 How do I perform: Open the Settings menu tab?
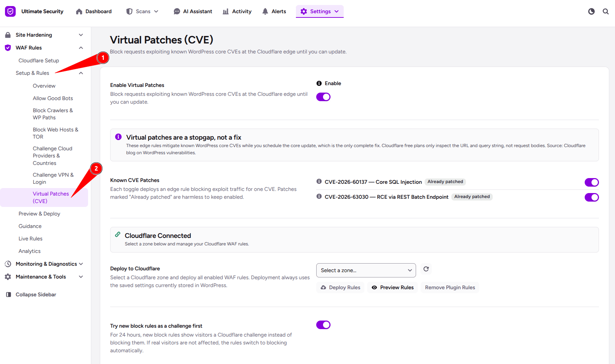(320, 11)
